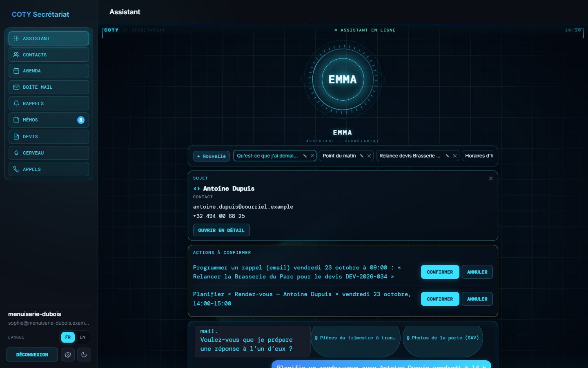Viewport: 588px width, 368px height.
Task: Click the Assistant sparkle icon in sidebar
Action: click(x=16, y=38)
